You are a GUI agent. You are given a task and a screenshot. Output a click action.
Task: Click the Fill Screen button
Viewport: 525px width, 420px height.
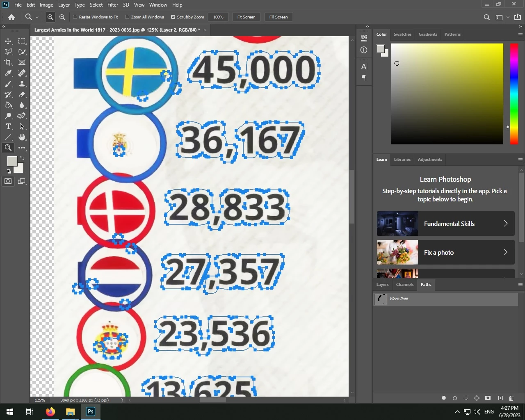[278, 17]
